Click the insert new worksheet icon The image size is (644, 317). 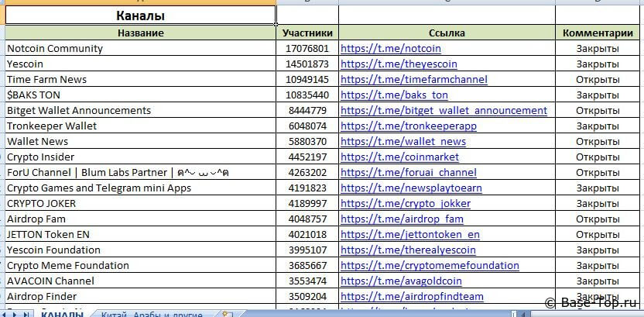[226, 314]
